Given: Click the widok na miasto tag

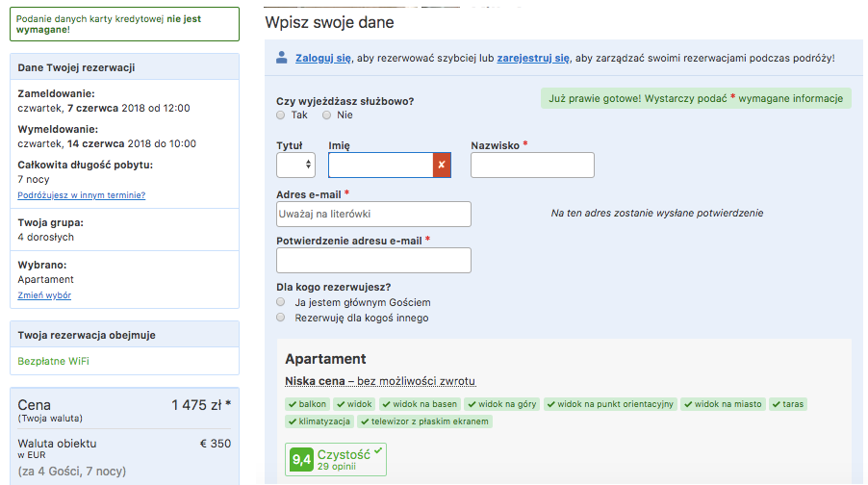Looking at the screenshot, I should tap(723, 404).
